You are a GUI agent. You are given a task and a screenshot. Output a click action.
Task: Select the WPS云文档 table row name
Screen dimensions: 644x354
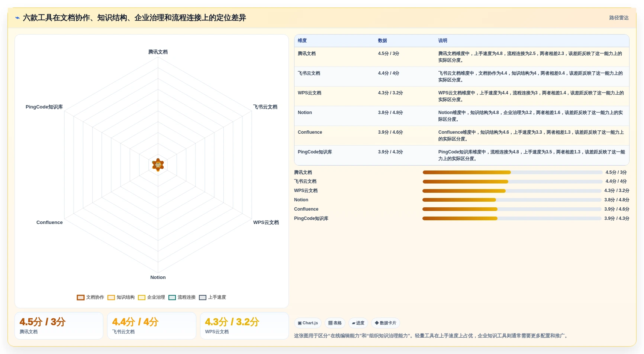(x=310, y=93)
